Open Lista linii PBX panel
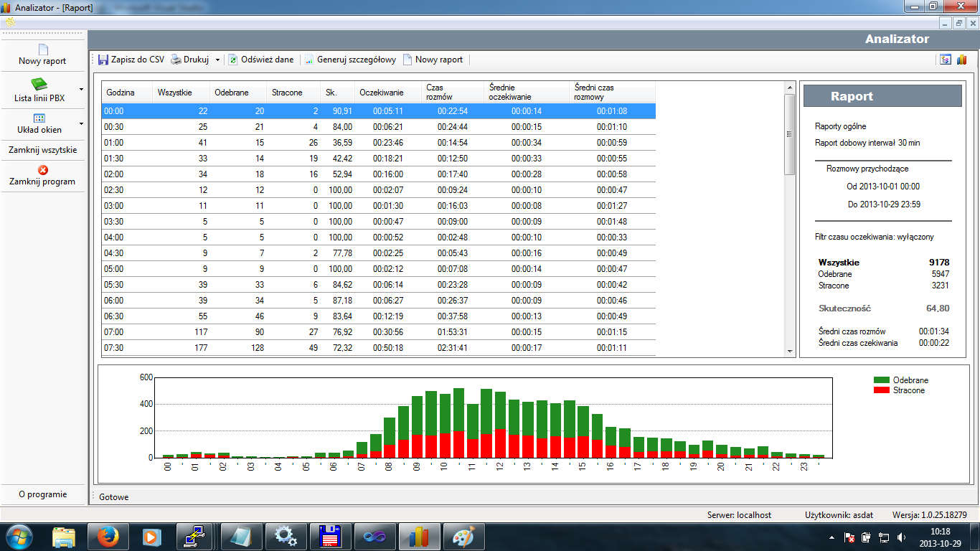Image resolution: width=980 pixels, height=551 pixels. click(39, 90)
